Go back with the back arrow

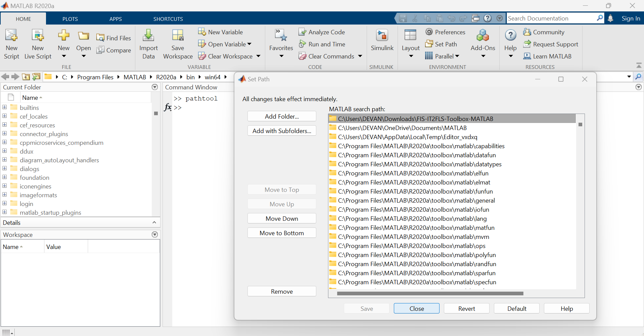pos(5,77)
